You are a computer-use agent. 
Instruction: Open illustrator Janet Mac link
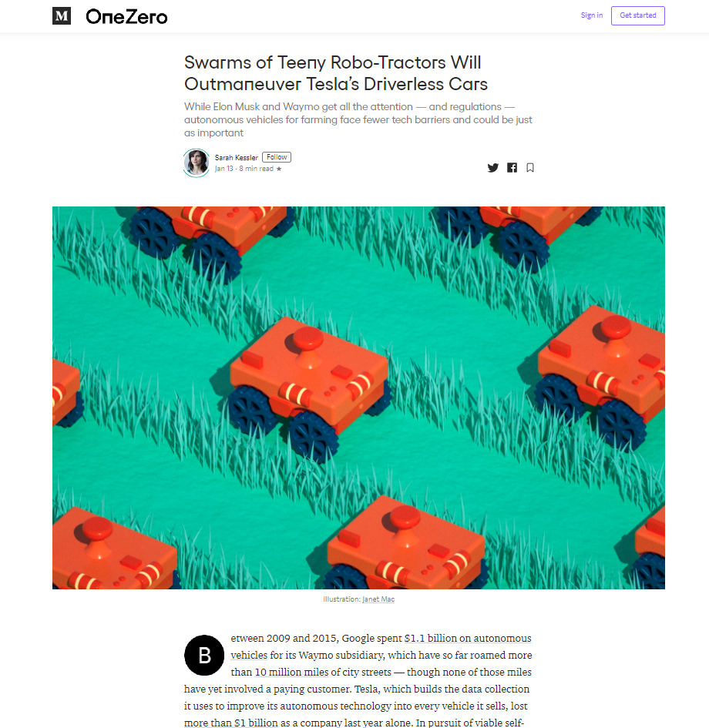point(378,599)
